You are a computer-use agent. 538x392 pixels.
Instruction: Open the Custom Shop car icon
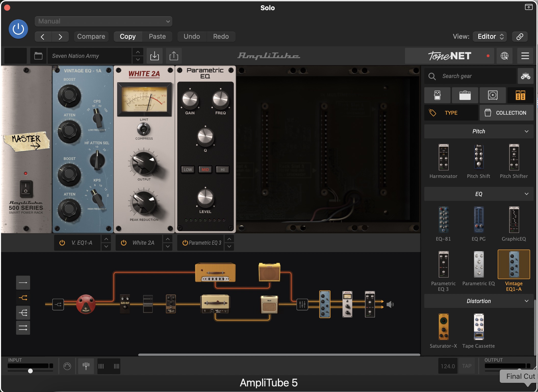point(526,76)
